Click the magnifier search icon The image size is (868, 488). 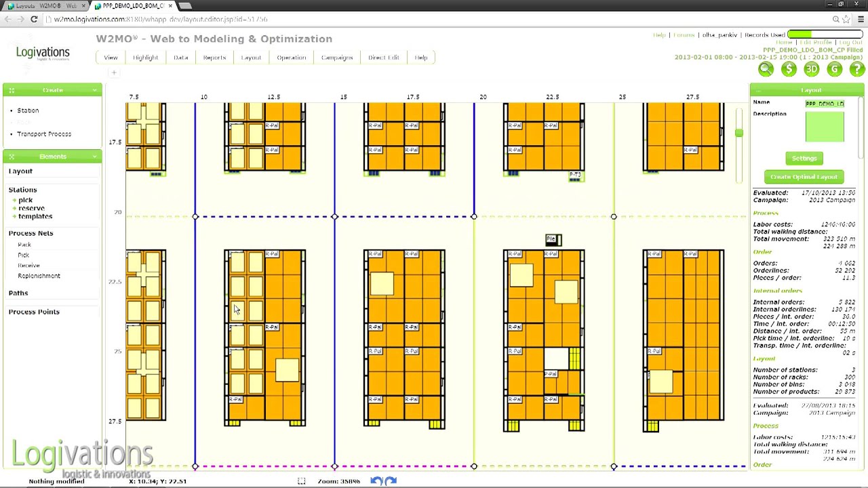(766, 69)
